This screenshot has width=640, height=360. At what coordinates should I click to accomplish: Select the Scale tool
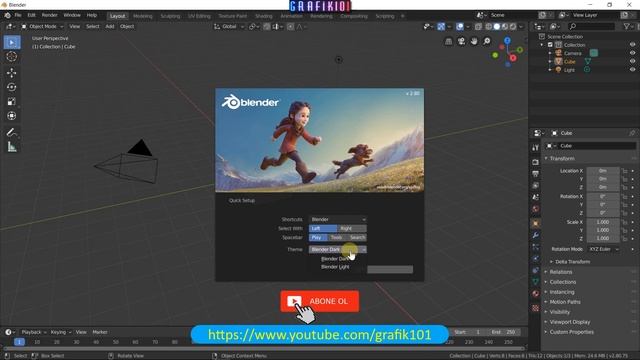click(x=12, y=101)
